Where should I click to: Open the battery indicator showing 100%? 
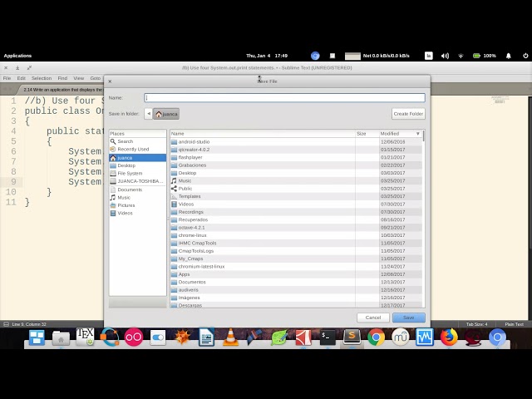pos(485,56)
